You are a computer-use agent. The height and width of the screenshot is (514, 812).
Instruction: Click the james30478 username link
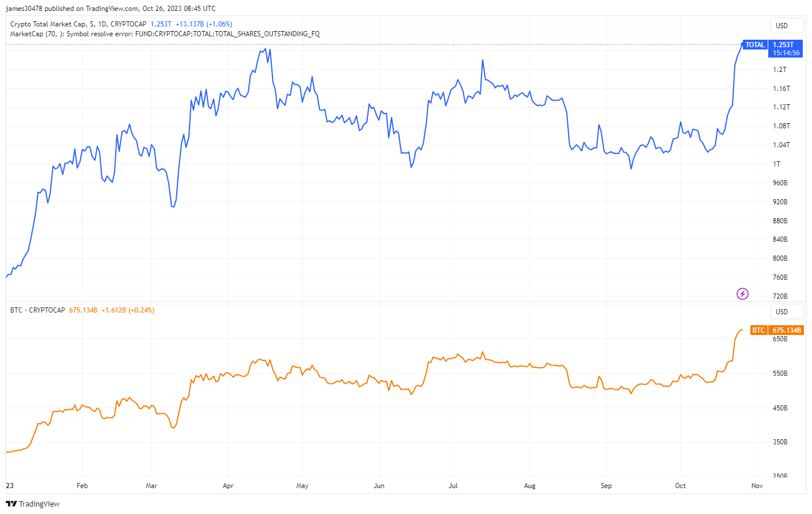click(x=25, y=8)
